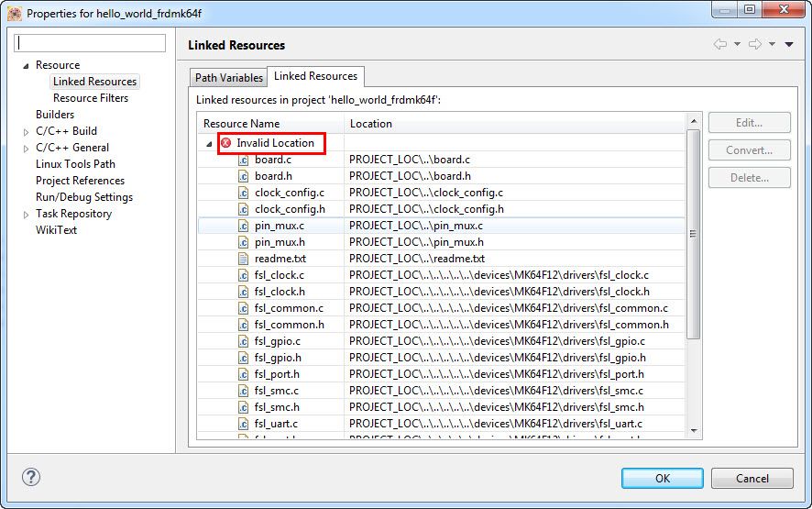
Task: Collapse the Invalid Location group
Action: [x=209, y=144]
